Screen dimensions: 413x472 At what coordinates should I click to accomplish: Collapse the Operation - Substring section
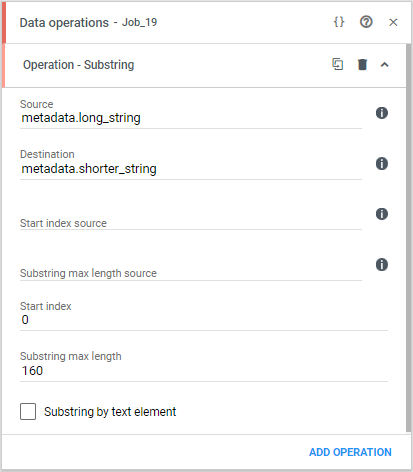click(x=385, y=65)
